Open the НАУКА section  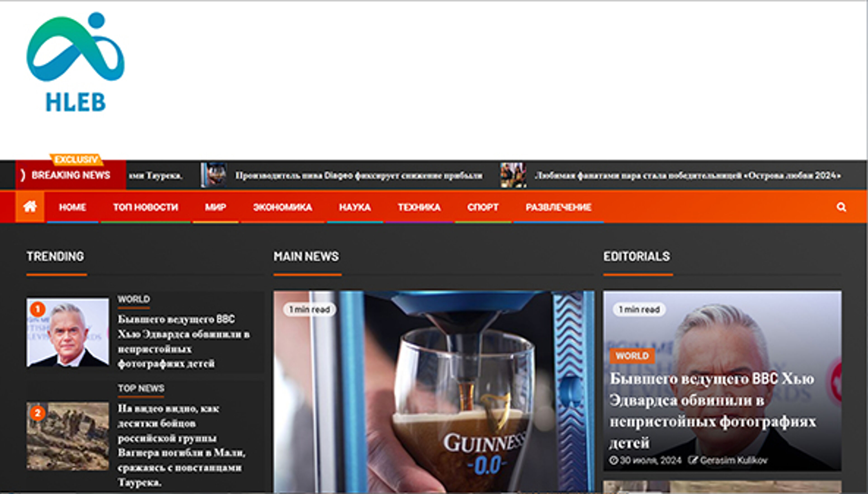pos(355,207)
